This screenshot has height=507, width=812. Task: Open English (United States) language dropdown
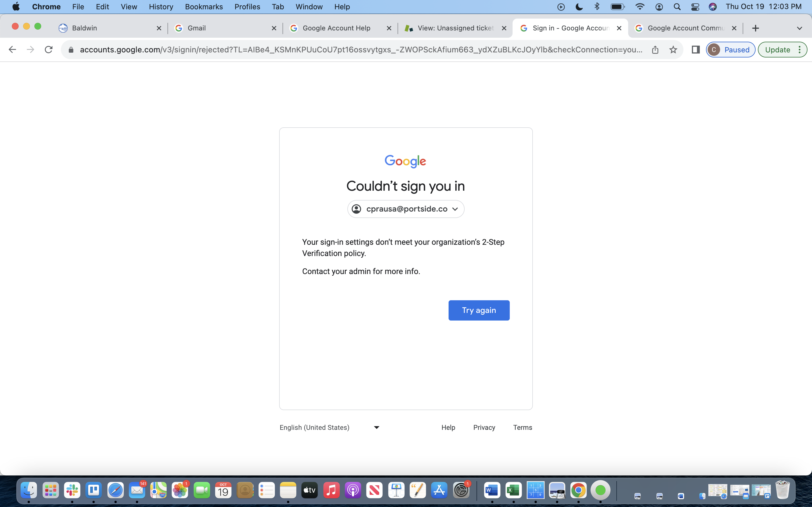pos(330,428)
